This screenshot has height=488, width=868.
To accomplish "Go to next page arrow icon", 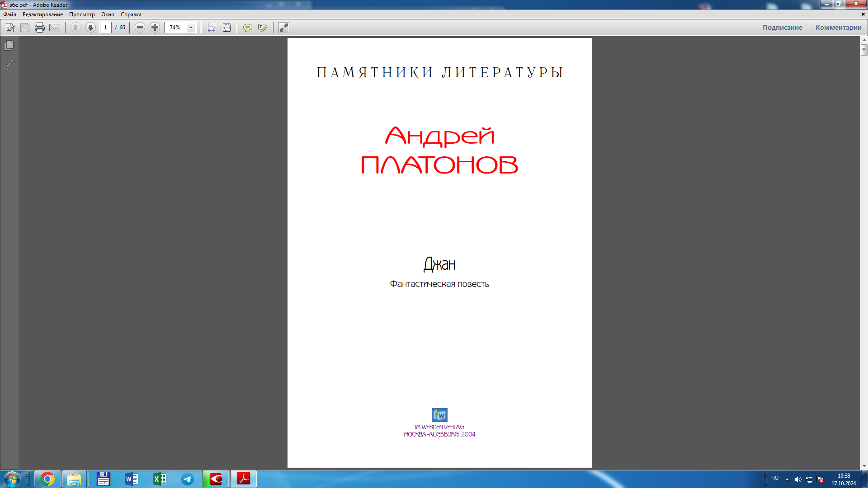I will [90, 28].
